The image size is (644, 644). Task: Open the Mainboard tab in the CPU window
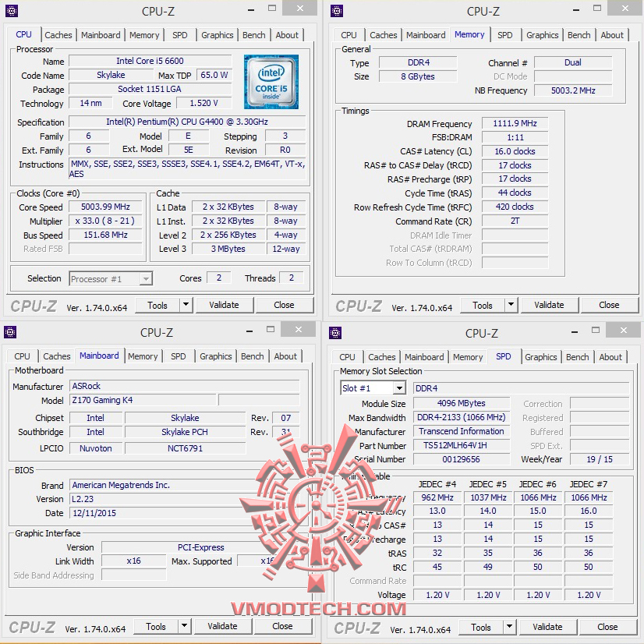click(101, 35)
